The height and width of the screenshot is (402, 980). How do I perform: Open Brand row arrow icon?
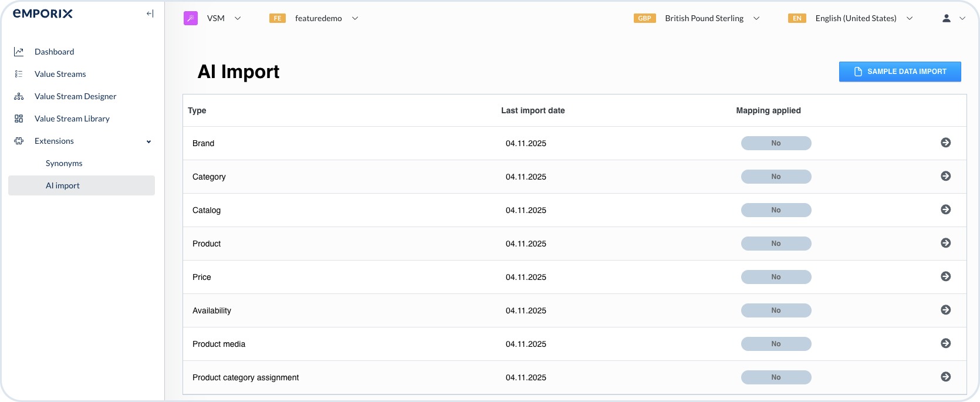click(945, 143)
